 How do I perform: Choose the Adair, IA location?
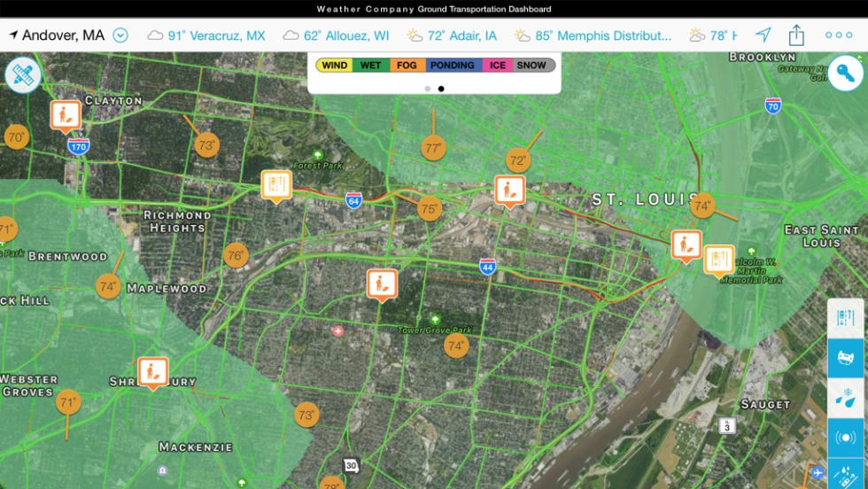point(452,35)
